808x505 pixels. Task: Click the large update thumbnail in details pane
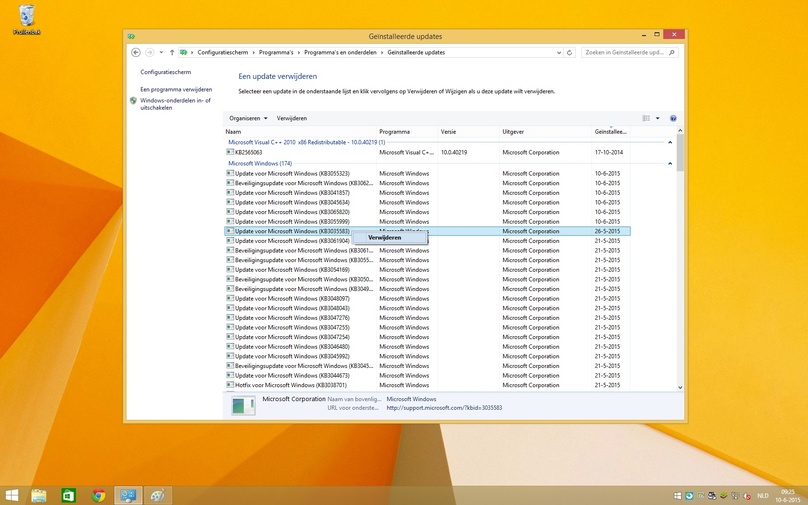243,406
